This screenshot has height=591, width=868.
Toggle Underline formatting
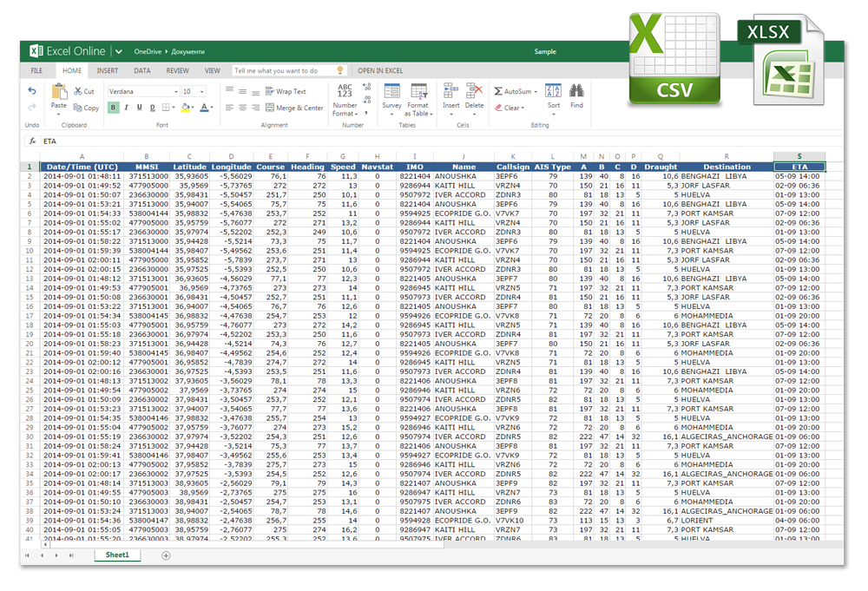140,108
